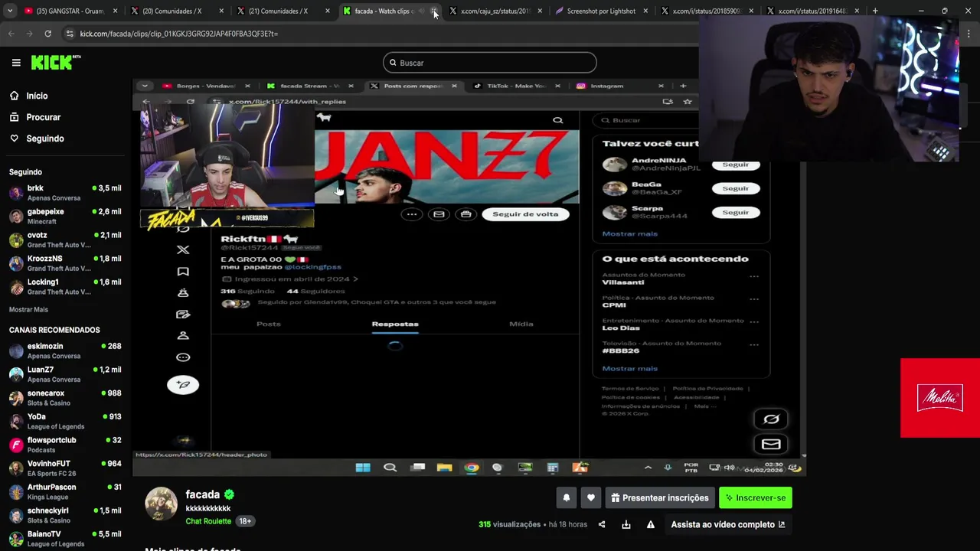Click the VovinhoFUT channel avatar
Screen dimensions: 980x551
point(16,468)
